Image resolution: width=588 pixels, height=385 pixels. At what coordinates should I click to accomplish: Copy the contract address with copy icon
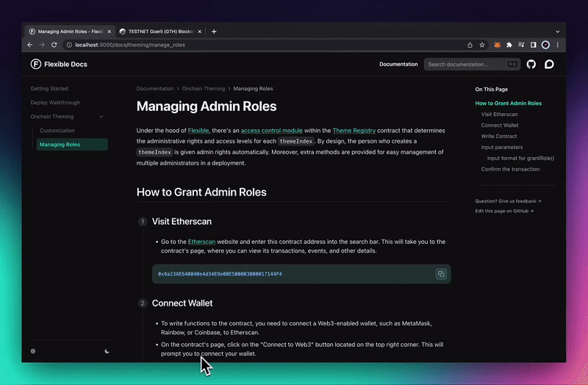tap(441, 274)
